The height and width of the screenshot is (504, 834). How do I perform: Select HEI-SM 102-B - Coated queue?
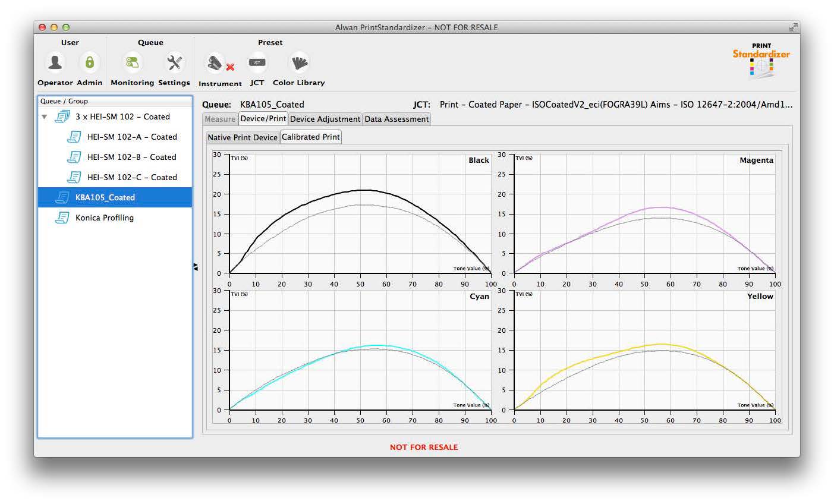click(x=131, y=157)
